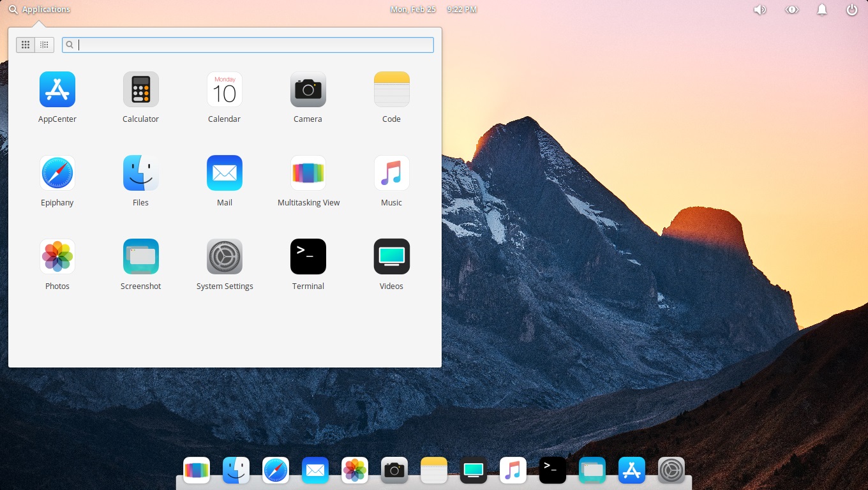868x490 pixels.
Task: Open Multitasking View from the applications grid
Action: pos(308,181)
